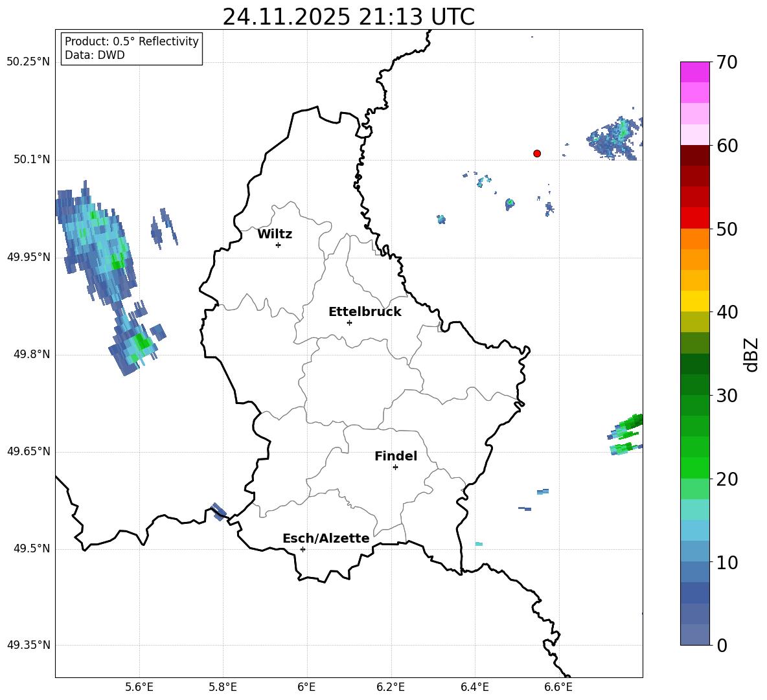
Task: Click the 5.6°E longitude label
Action: (x=139, y=688)
